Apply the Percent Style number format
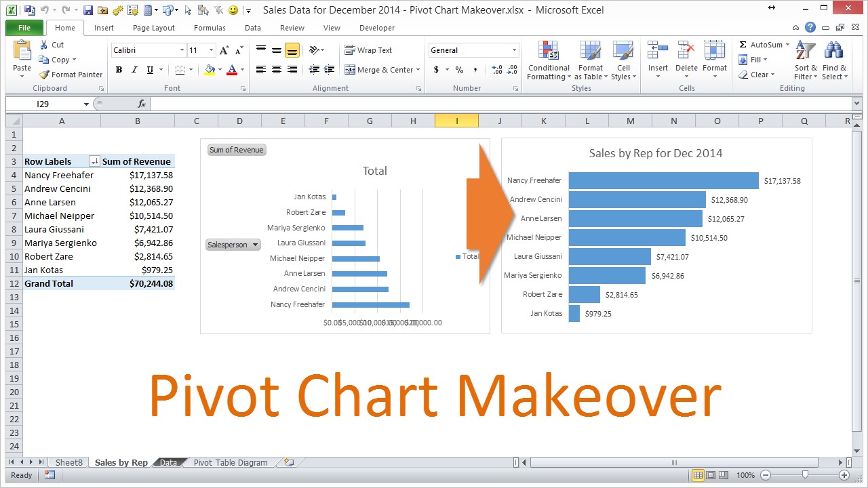This screenshot has width=868, height=488. 459,70
